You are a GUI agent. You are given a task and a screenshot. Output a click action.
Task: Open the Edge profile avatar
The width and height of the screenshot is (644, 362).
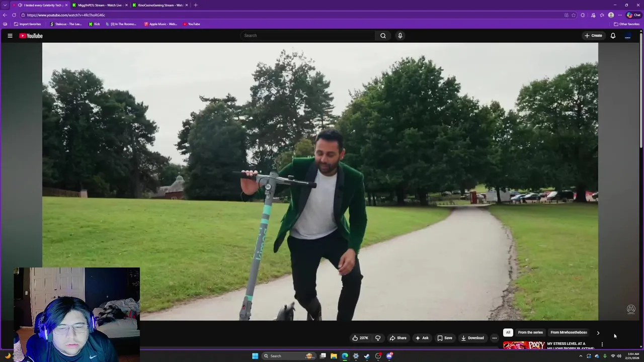[611, 15]
